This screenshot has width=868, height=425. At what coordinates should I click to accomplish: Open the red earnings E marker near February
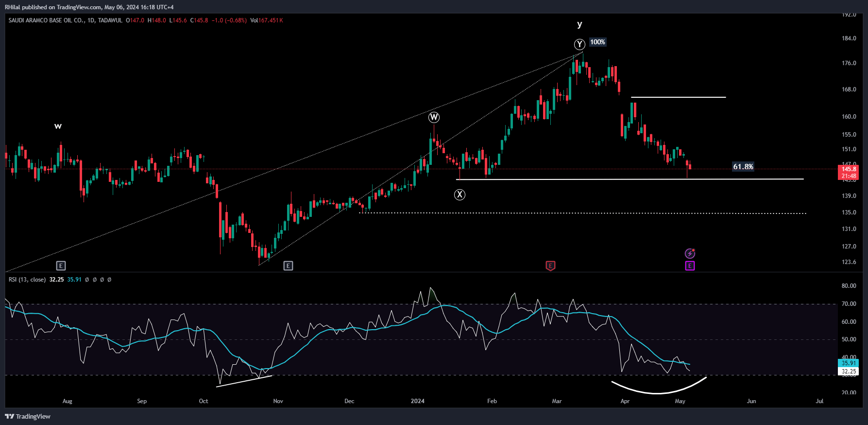coord(550,266)
